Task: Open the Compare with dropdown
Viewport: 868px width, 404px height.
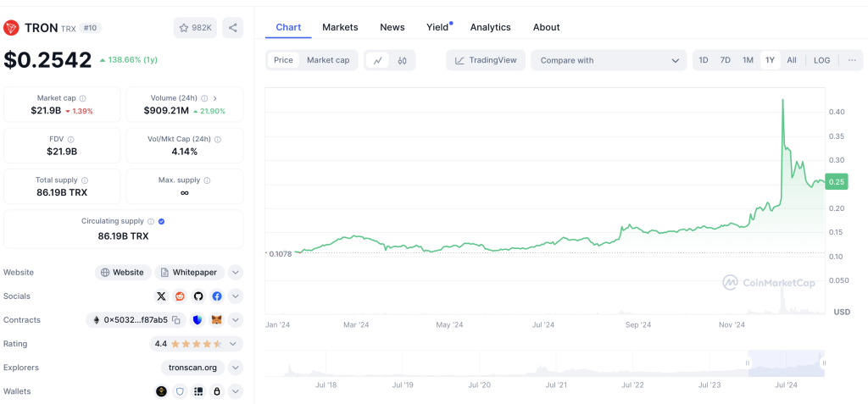Action: pyautogui.click(x=609, y=60)
